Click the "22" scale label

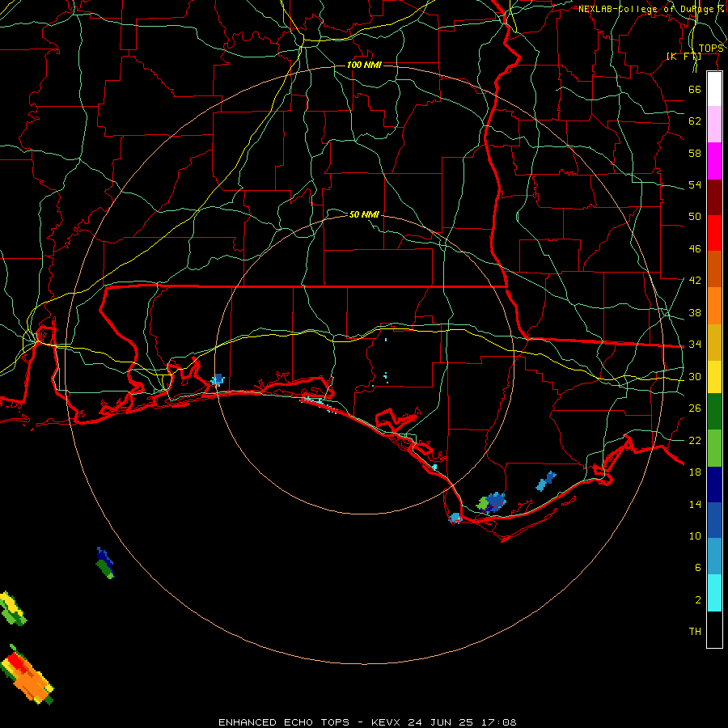tap(695, 441)
